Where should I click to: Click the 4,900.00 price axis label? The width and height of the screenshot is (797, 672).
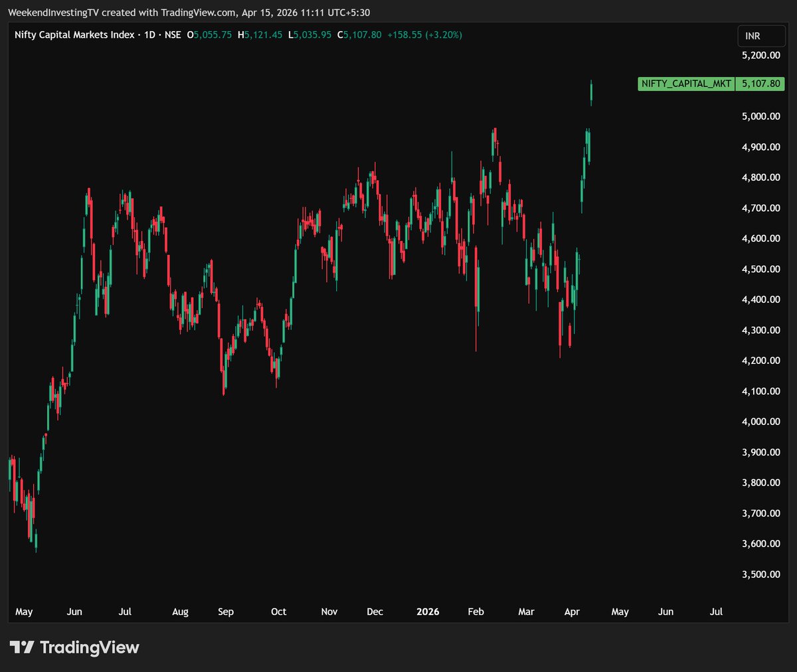(761, 147)
